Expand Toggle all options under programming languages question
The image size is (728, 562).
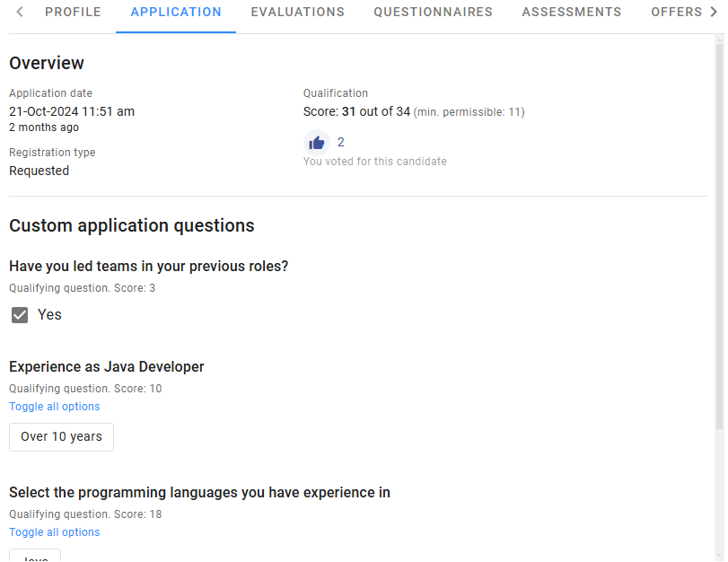click(x=54, y=531)
